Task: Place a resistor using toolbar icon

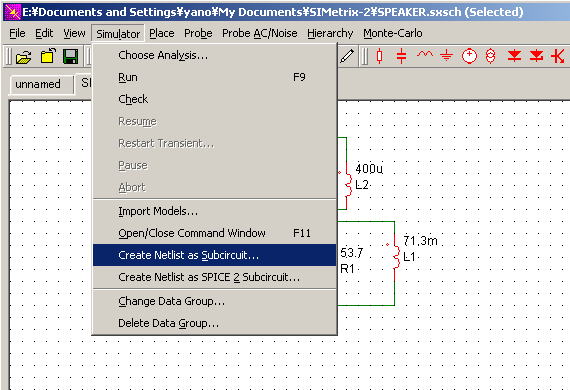Action: (x=380, y=56)
